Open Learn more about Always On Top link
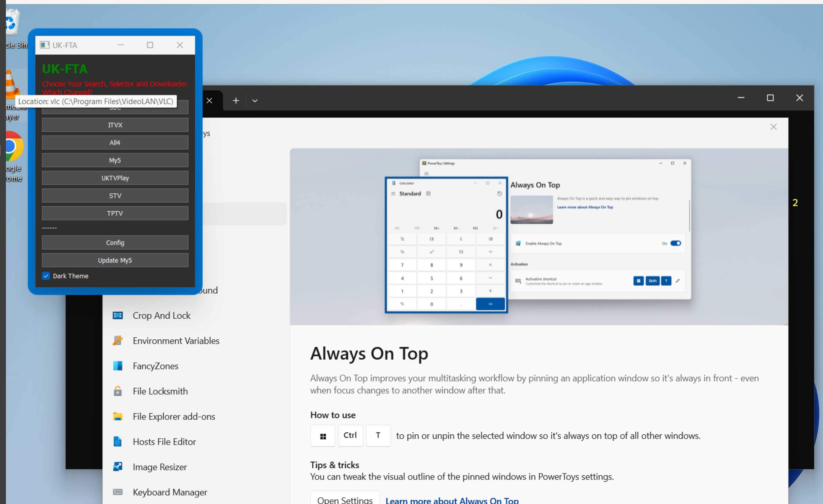823x504 pixels. (x=451, y=500)
